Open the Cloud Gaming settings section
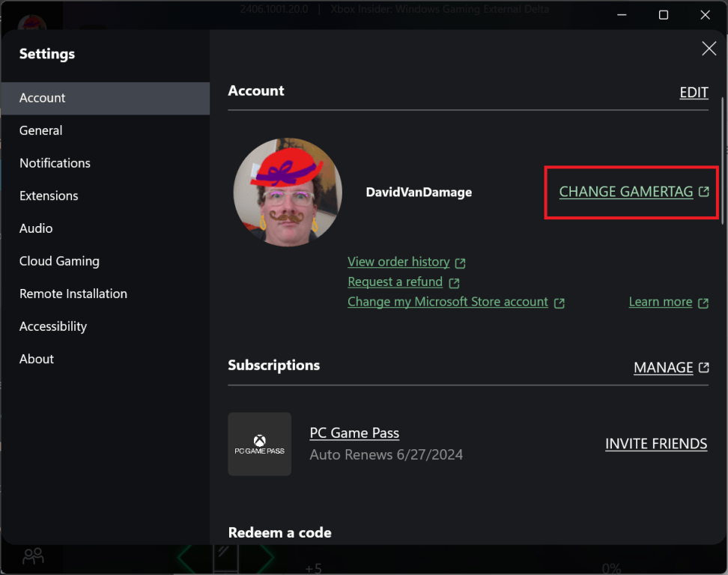This screenshot has height=575, width=728. click(59, 261)
